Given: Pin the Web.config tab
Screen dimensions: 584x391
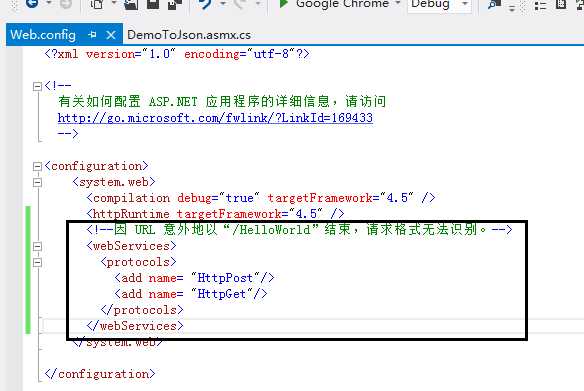Looking at the screenshot, I should point(92,35).
